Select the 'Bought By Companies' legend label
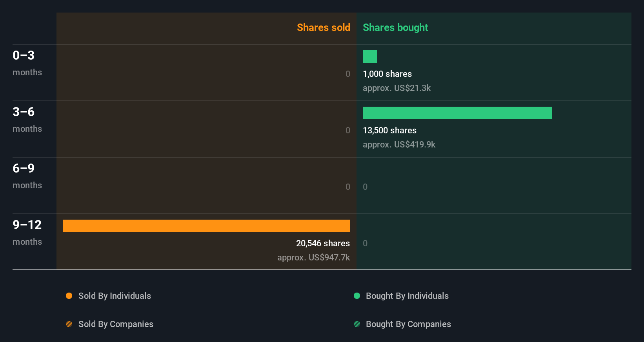 408,324
